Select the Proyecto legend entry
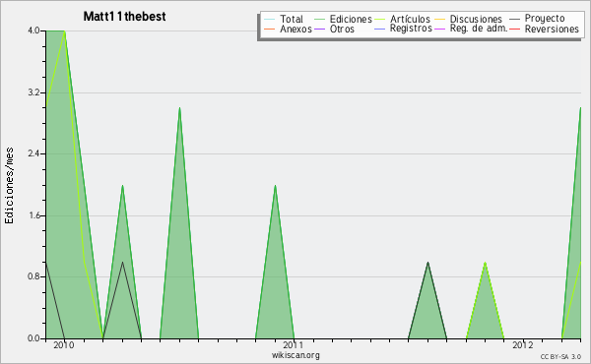 point(545,19)
